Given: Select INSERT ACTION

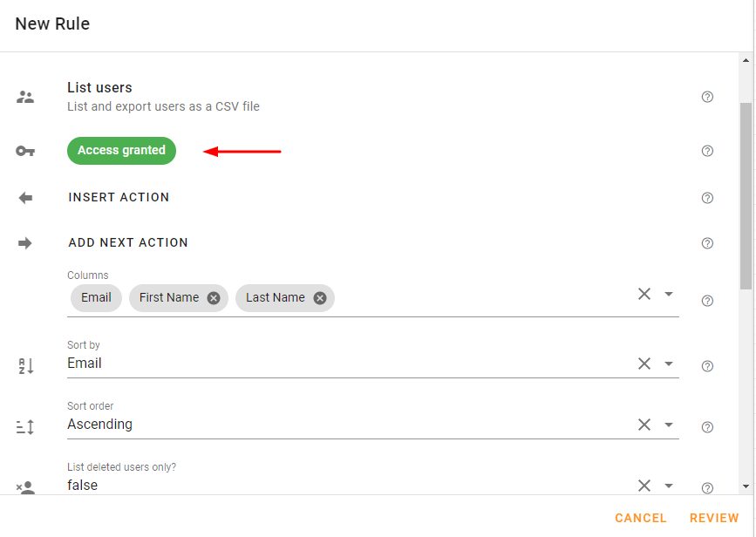Looking at the screenshot, I should click(119, 197).
